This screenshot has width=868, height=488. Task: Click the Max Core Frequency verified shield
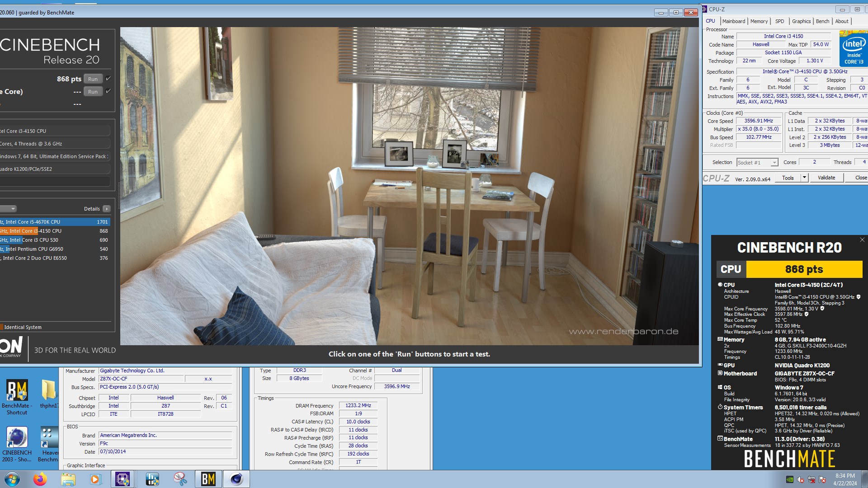point(822,309)
